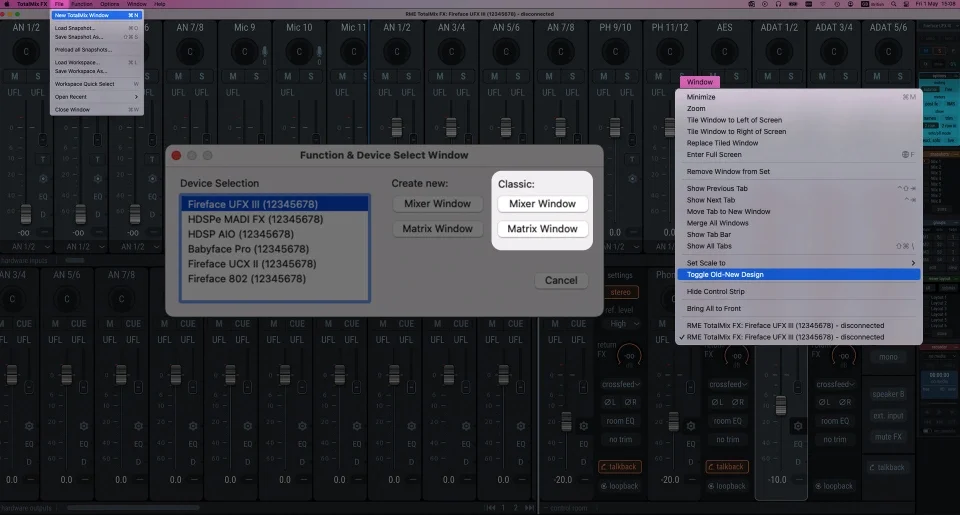Select Babyface Pro (12345678) in device list
This screenshot has width=960, height=515.
click(274, 249)
